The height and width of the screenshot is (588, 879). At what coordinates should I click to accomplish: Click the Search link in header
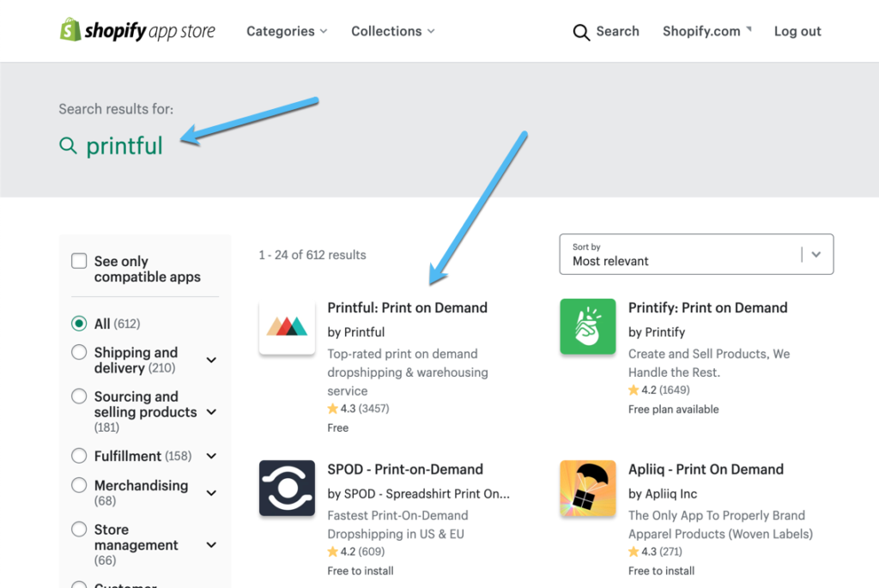pyautogui.click(x=617, y=32)
